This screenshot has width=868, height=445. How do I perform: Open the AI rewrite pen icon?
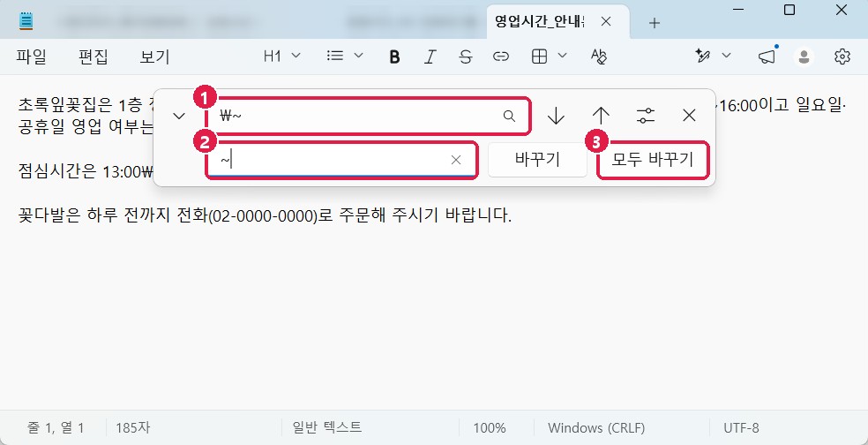tap(704, 56)
